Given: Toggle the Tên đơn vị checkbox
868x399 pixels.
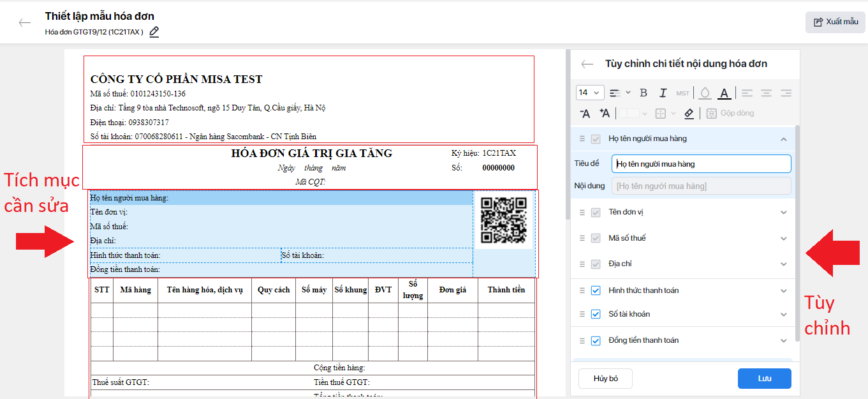Looking at the screenshot, I should tap(596, 212).
